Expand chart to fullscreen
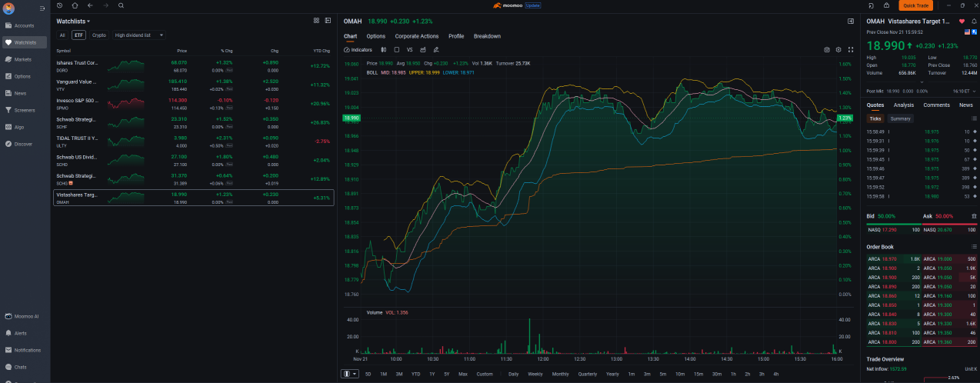This screenshot has height=383, width=980. coord(851,49)
